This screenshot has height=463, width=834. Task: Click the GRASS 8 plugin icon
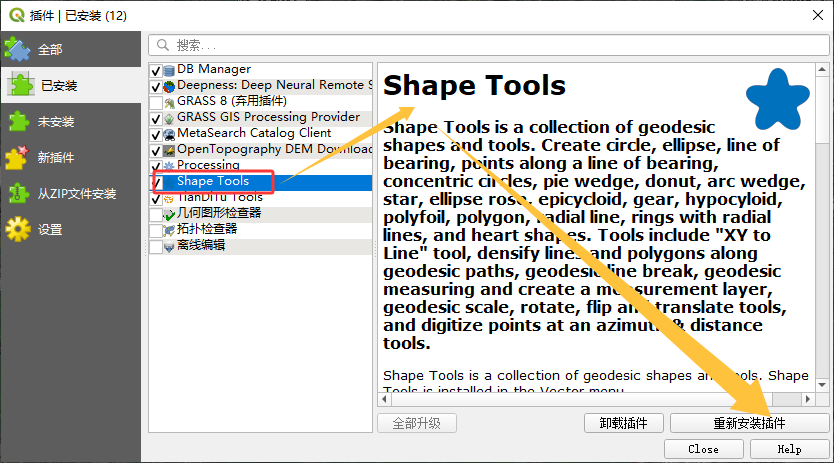pyautogui.click(x=169, y=102)
